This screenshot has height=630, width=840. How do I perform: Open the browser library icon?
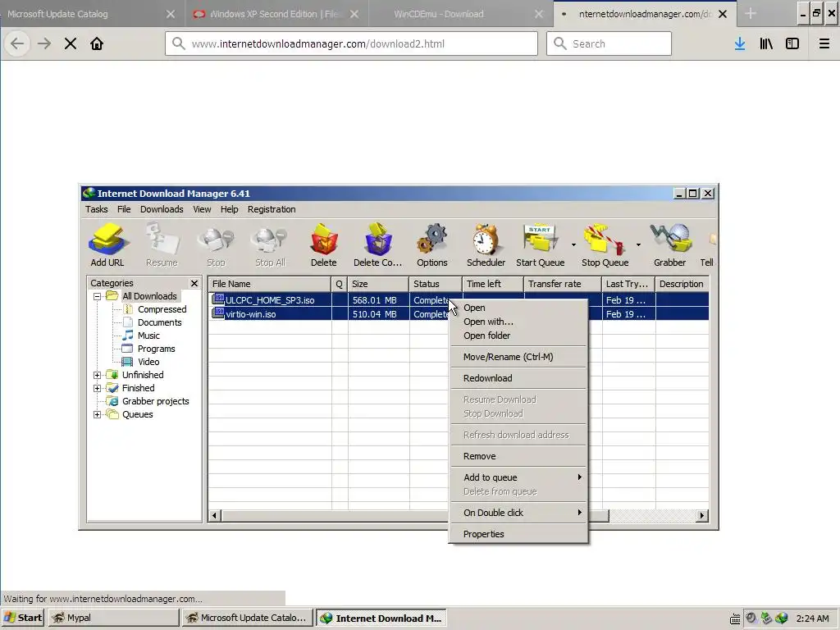point(766,43)
